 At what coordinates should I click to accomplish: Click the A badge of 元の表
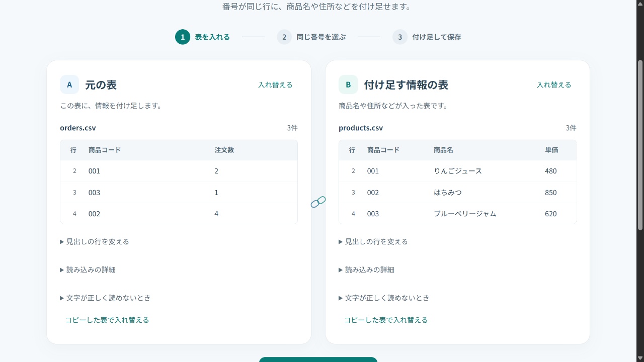tap(69, 84)
